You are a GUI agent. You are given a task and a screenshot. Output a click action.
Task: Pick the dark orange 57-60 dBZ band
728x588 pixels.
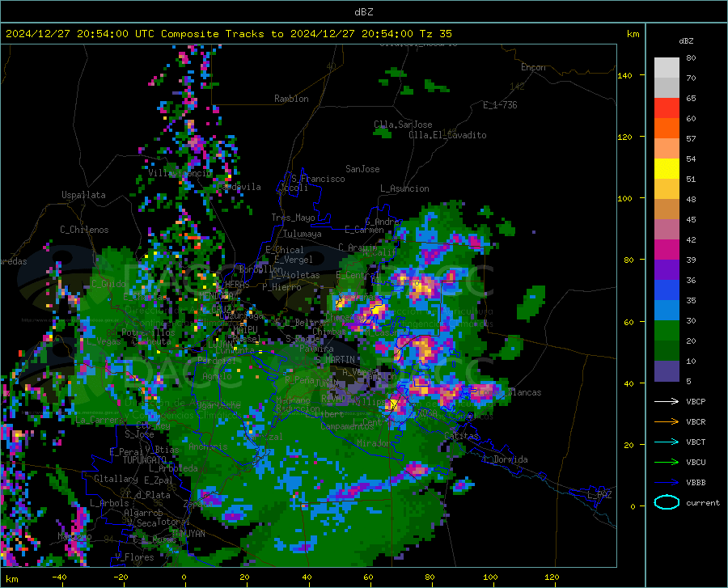(x=667, y=129)
